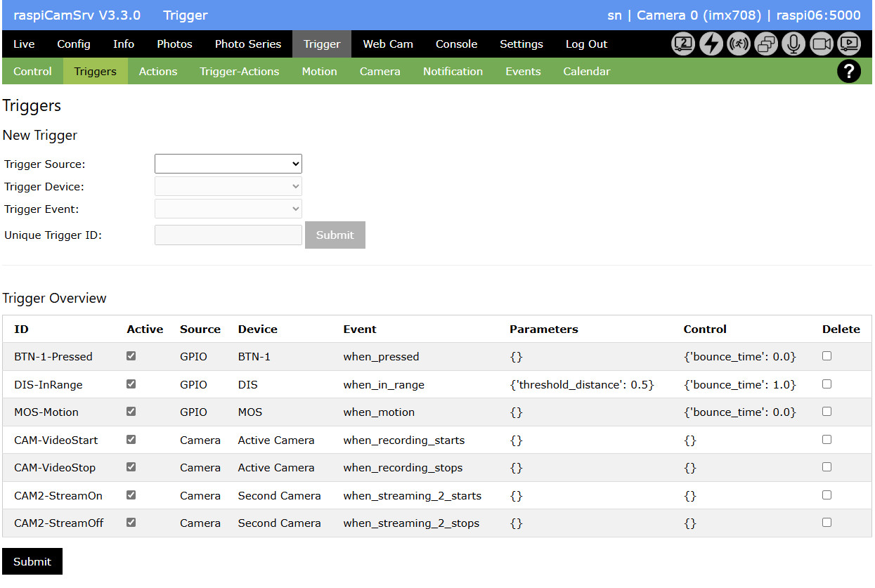The image size is (875, 588).
Task: Open help with the question mark icon
Action: [848, 72]
